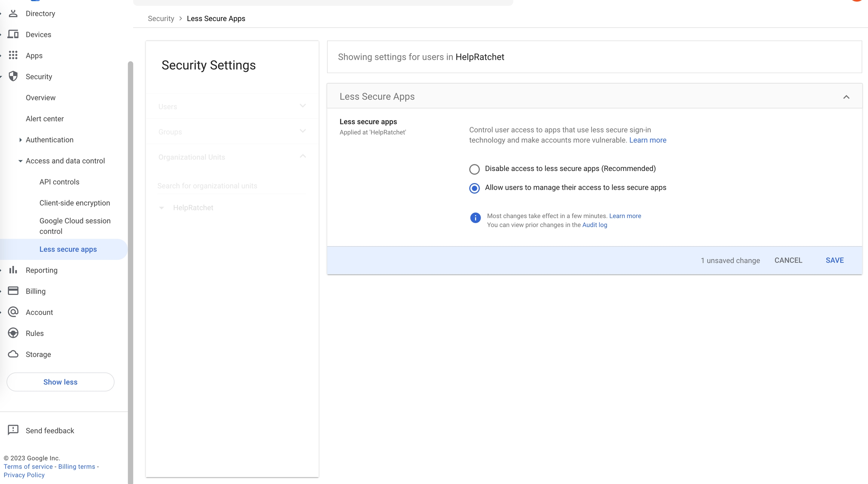
Task: Click the Directory person icon
Action: (x=13, y=14)
